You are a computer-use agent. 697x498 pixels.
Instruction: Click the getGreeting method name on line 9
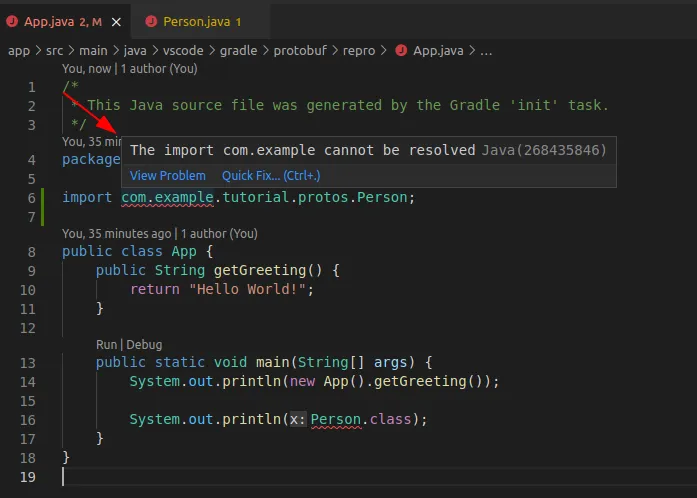click(260, 270)
